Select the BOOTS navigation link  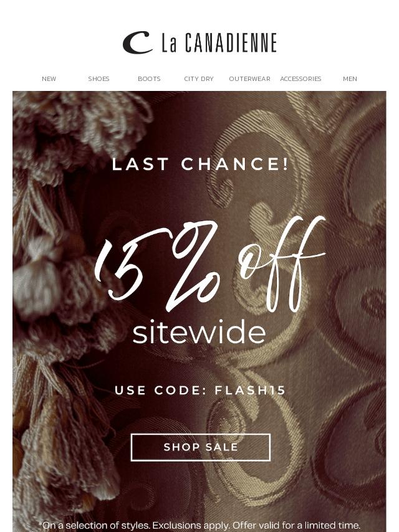[149, 78]
